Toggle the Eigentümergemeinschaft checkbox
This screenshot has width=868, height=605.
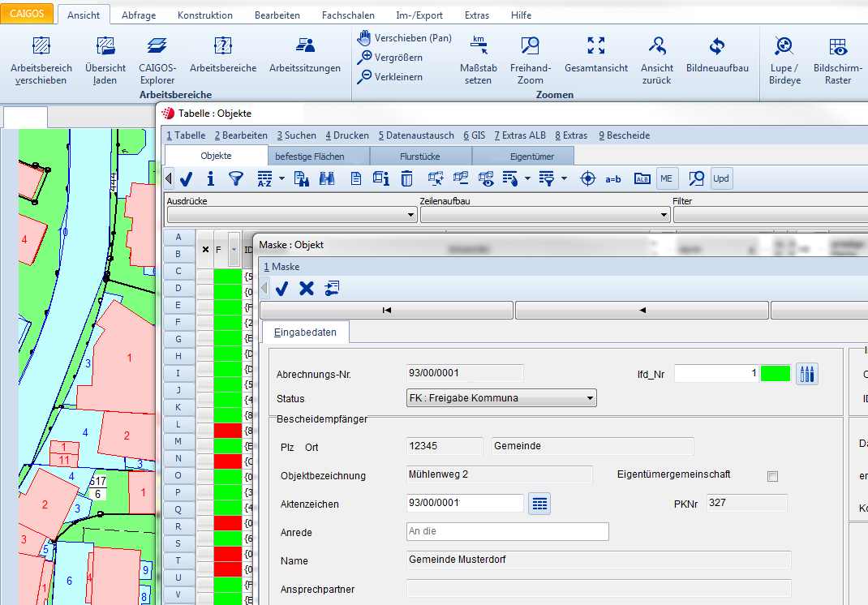[772, 476]
